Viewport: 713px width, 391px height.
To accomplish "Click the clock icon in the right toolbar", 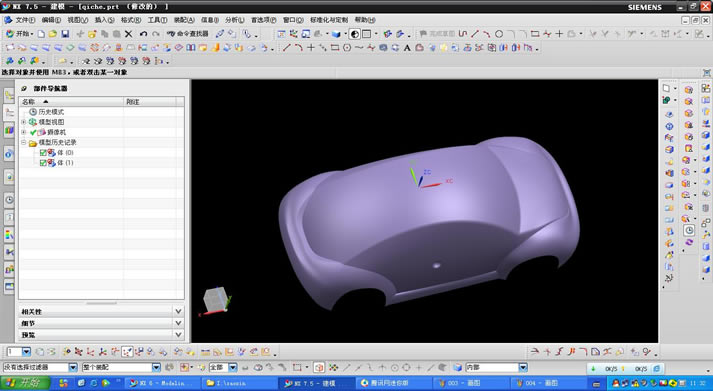I will (x=689, y=231).
